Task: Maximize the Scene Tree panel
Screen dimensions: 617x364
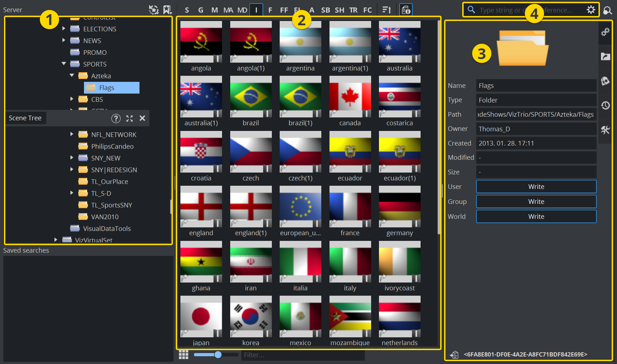Action: (130, 118)
